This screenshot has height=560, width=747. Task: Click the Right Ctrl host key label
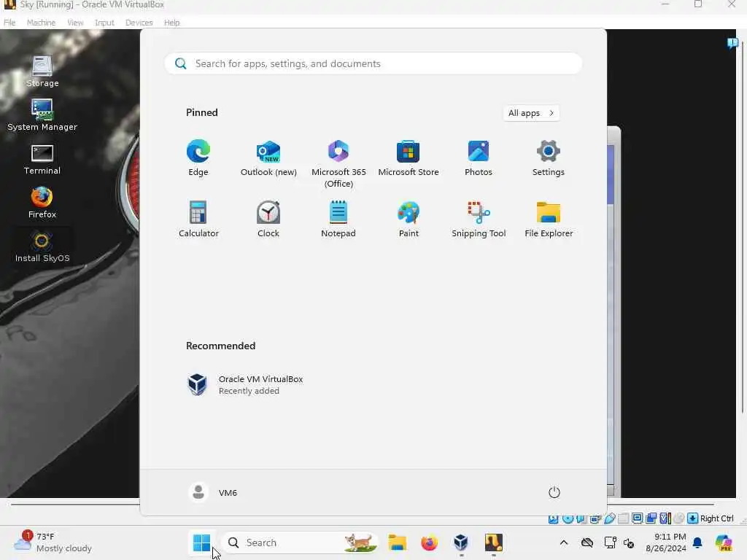point(716,518)
